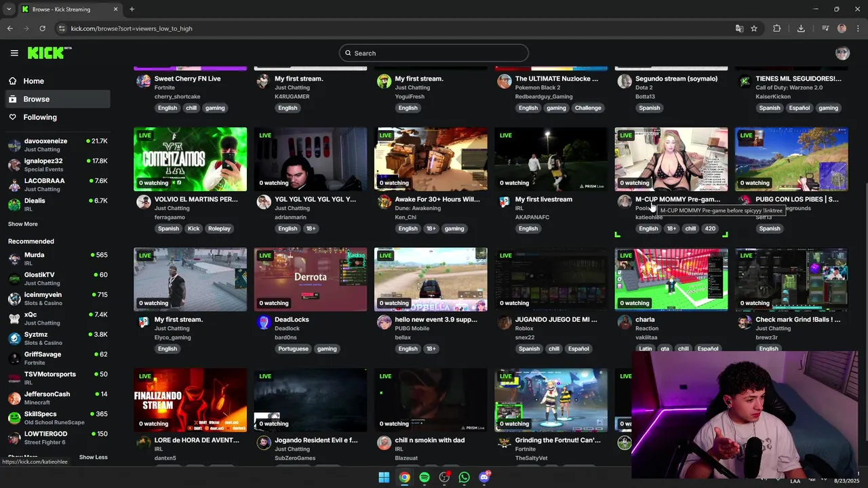Viewport: 868px width, 488px height.
Task: Open Dune: Awakening category link
Action: [418, 208]
